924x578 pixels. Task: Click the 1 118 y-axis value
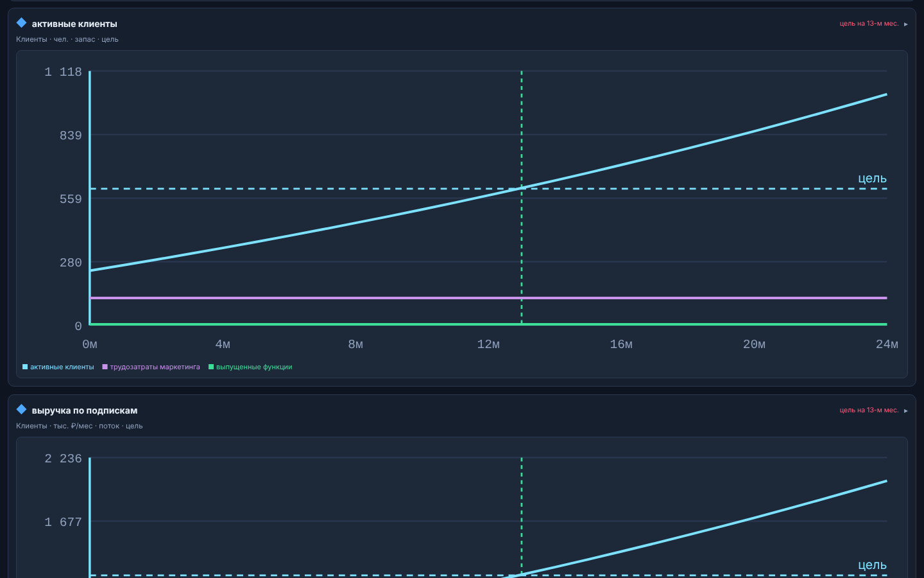pos(63,72)
